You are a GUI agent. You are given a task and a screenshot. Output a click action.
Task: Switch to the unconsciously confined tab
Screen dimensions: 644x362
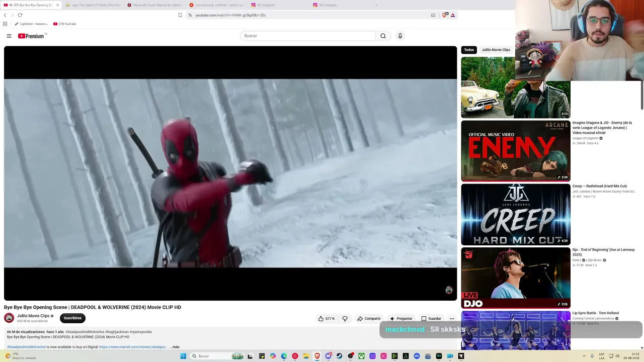coord(217,5)
